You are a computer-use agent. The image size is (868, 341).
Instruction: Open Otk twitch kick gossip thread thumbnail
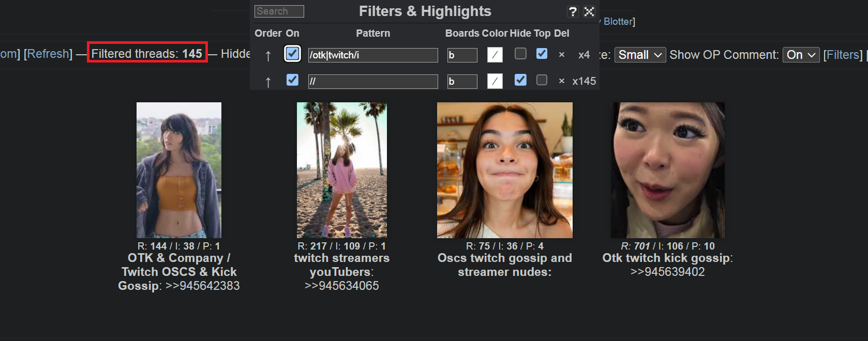[x=668, y=170]
